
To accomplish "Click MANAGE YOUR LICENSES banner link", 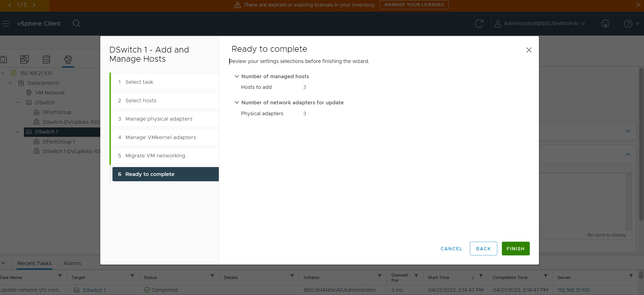I will (414, 5).
